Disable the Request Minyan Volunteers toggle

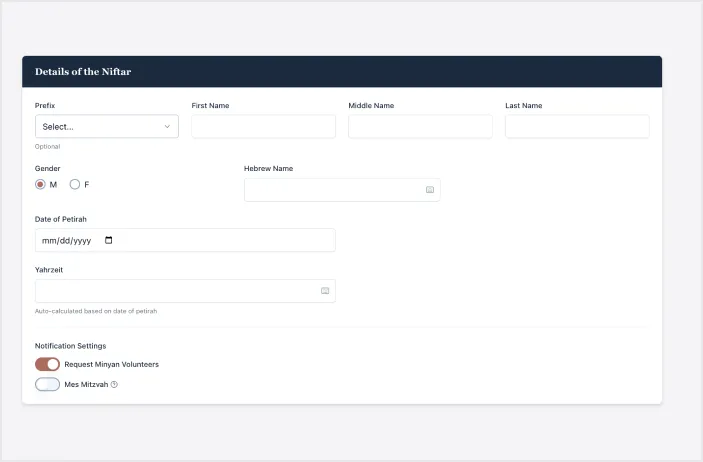(x=47, y=364)
